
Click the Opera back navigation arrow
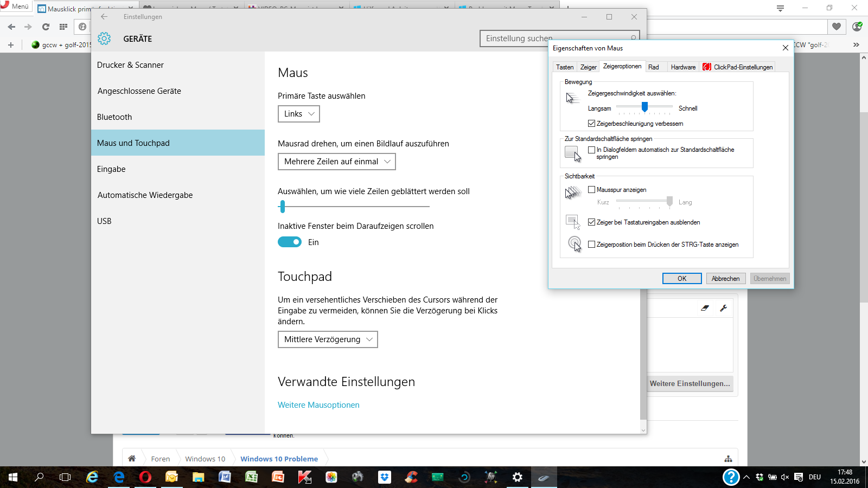tap(11, 27)
